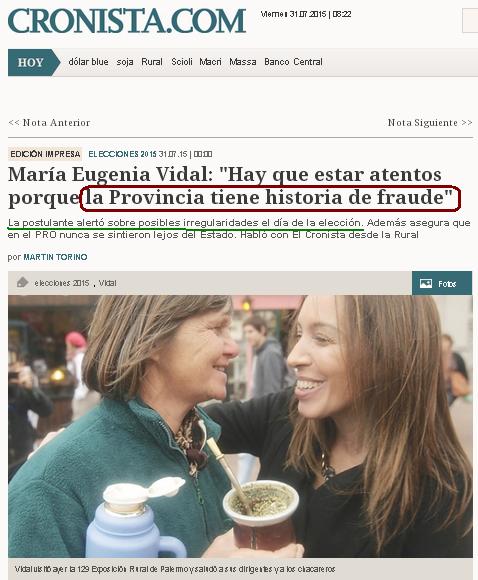Screen dimensions: 478x580
Task: Open author MARTIN TORINO's page
Action: pyautogui.click(x=55, y=257)
